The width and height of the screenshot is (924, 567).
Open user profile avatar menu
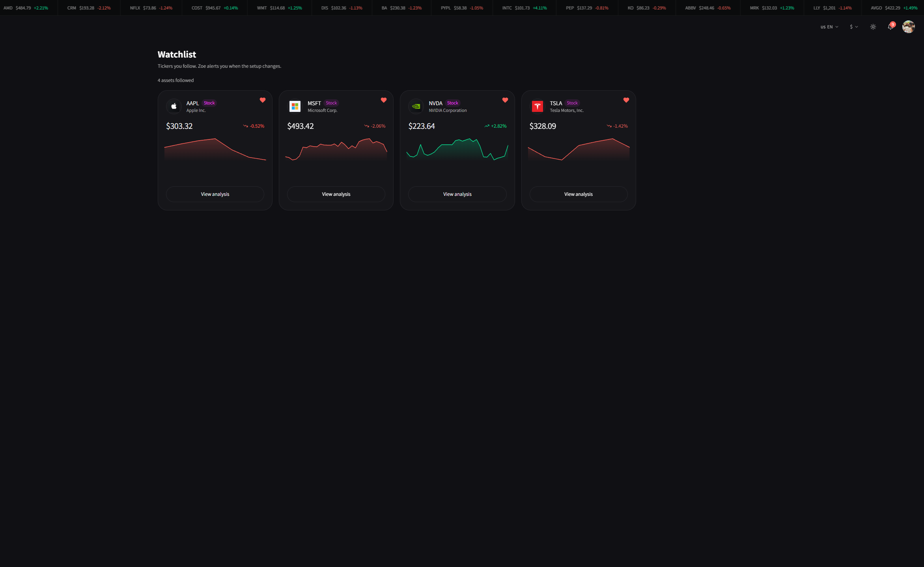click(909, 27)
